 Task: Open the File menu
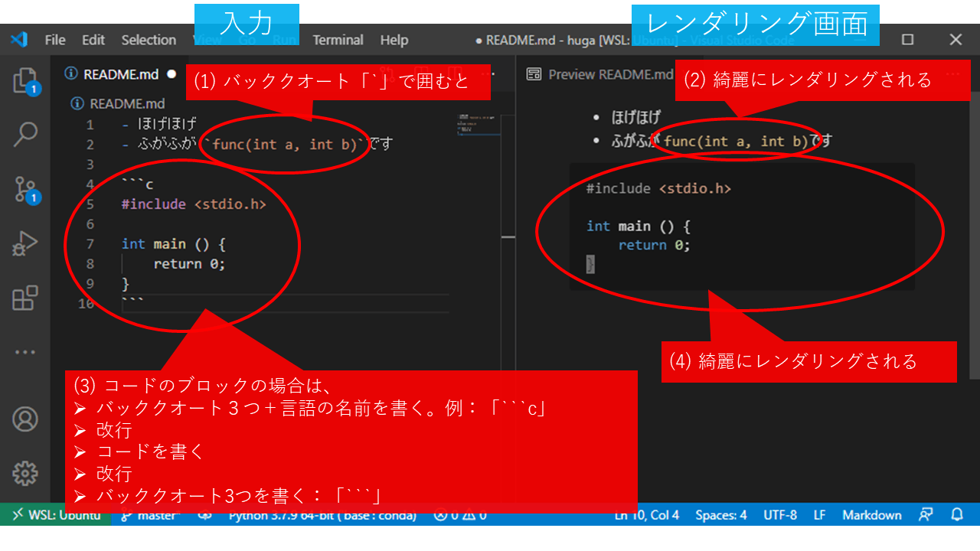pyautogui.click(x=55, y=40)
